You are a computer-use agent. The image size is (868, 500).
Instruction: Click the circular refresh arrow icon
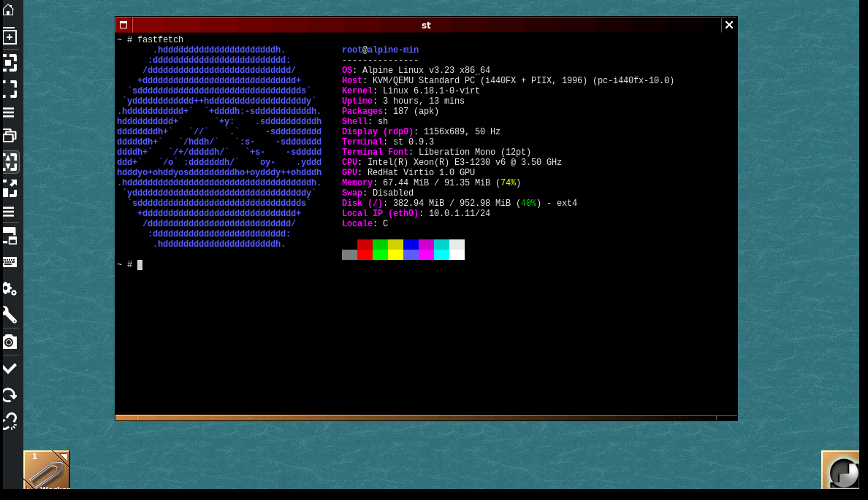(x=9, y=395)
